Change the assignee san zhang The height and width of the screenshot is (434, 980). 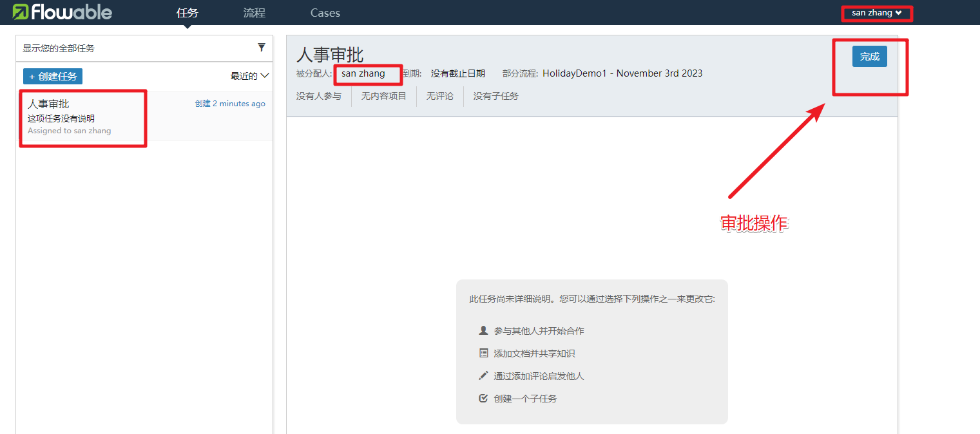point(363,73)
